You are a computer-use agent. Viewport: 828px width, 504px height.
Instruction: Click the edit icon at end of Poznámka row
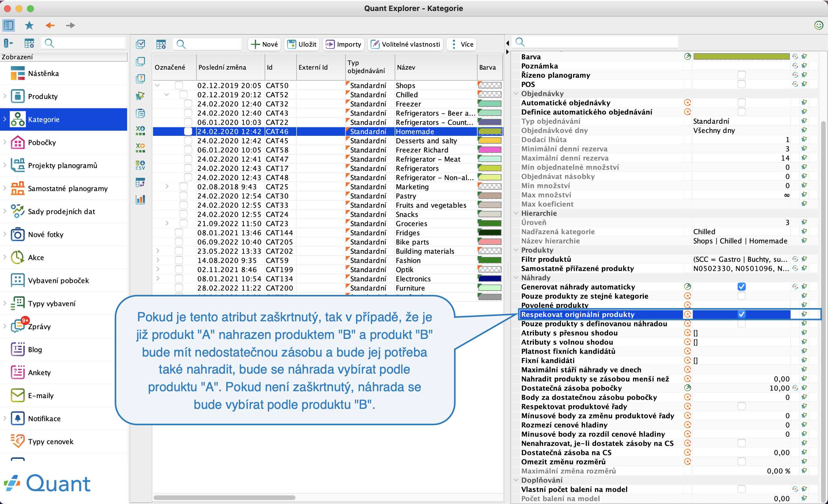point(804,66)
